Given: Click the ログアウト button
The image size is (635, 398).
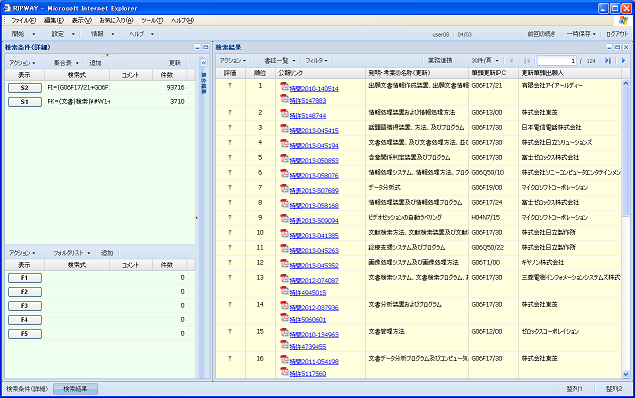Looking at the screenshot, I should click(617, 34).
